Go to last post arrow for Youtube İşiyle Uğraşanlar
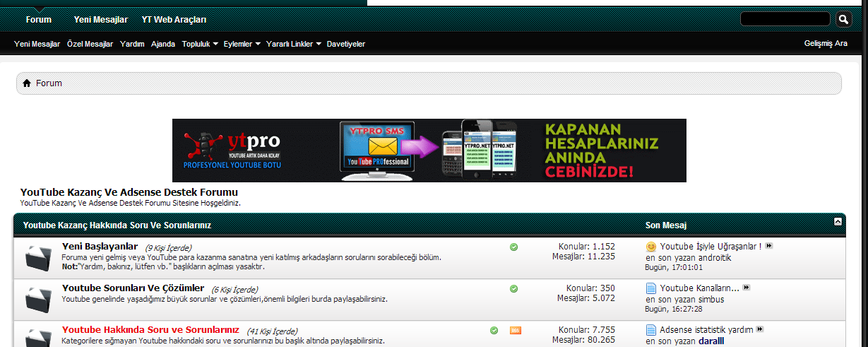The width and height of the screenshot is (868, 347). pos(769,246)
